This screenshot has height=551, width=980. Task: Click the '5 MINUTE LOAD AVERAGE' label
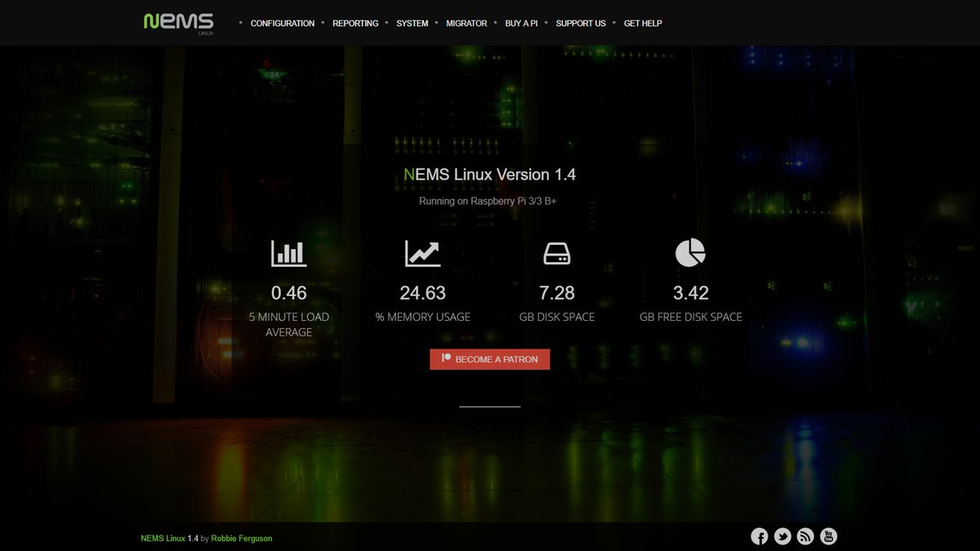(x=289, y=325)
